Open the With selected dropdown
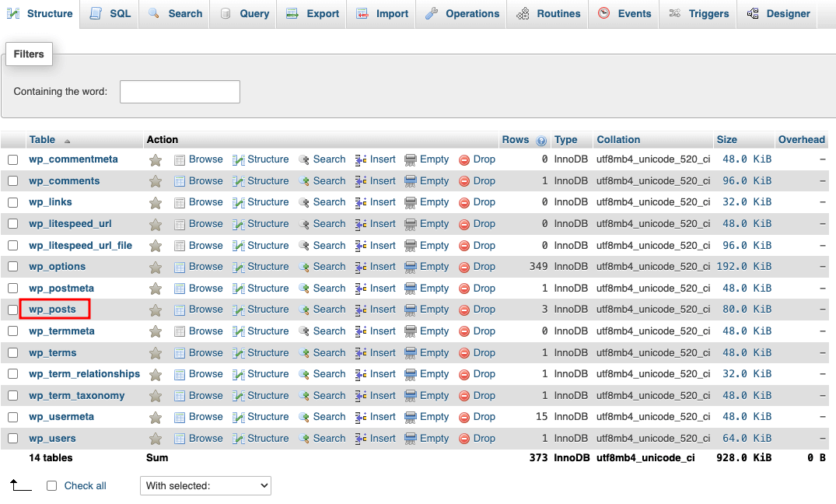 (205, 485)
